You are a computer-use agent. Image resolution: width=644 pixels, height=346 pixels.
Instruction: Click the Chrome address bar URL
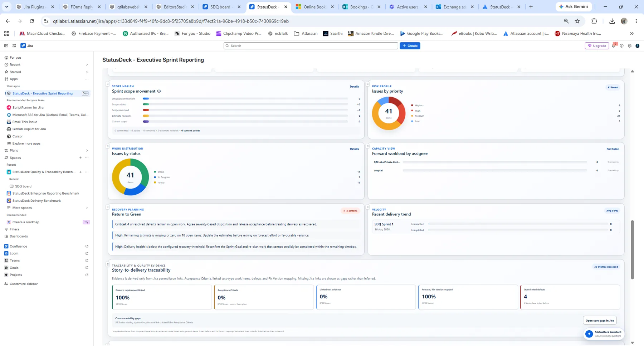pyautogui.click(x=171, y=21)
